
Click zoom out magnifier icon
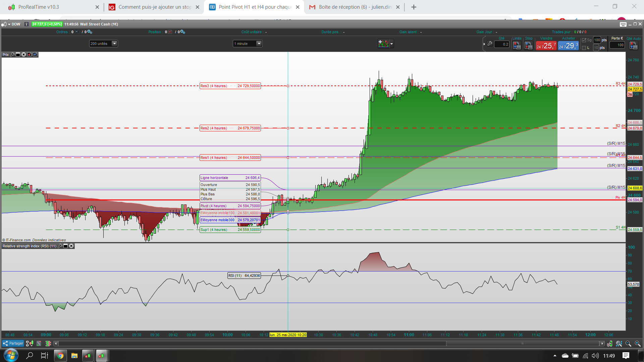[x=628, y=344]
